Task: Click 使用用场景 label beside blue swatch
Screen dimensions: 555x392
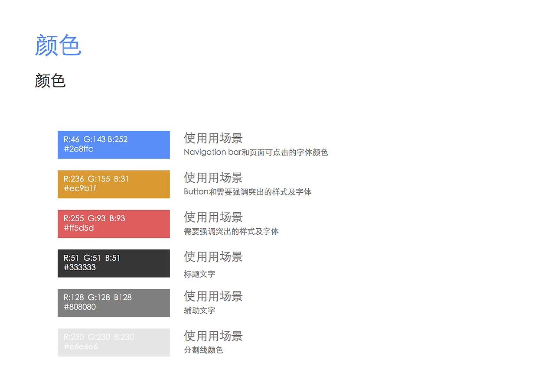Action: (213, 138)
